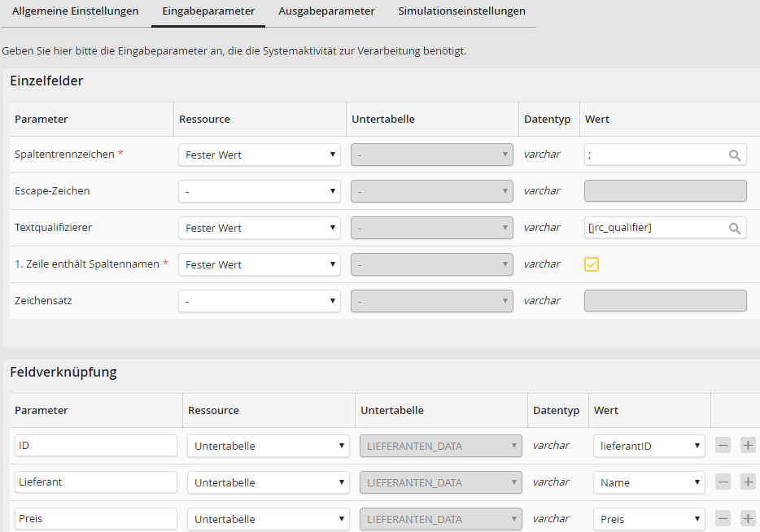
Task: Open the Ressource dropdown for Spaltentrennzeichen
Action: point(259,155)
